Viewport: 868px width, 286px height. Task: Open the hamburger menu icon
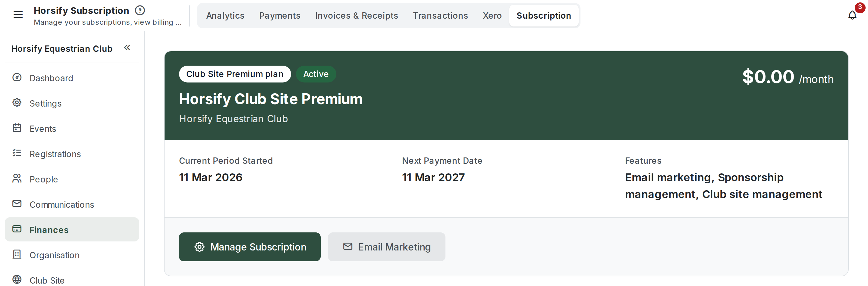[x=18, y=14]
